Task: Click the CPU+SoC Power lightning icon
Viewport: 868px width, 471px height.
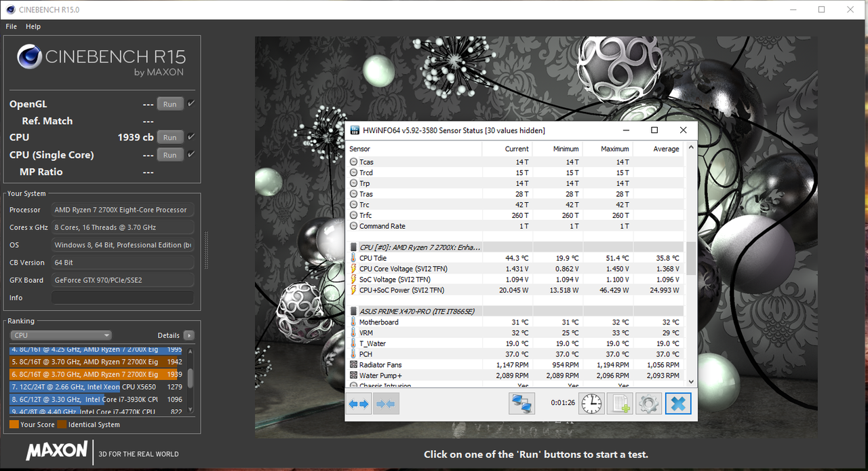Action: pyautogui.click(x=353, y=290)
